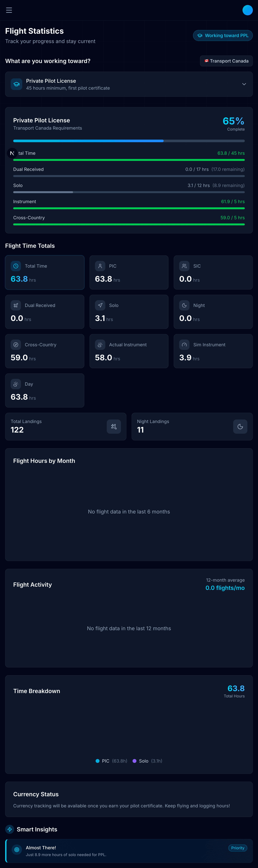Open the hamburger navigation menu
The width and height of the screenshot is (258, 868).
point(9,10)
